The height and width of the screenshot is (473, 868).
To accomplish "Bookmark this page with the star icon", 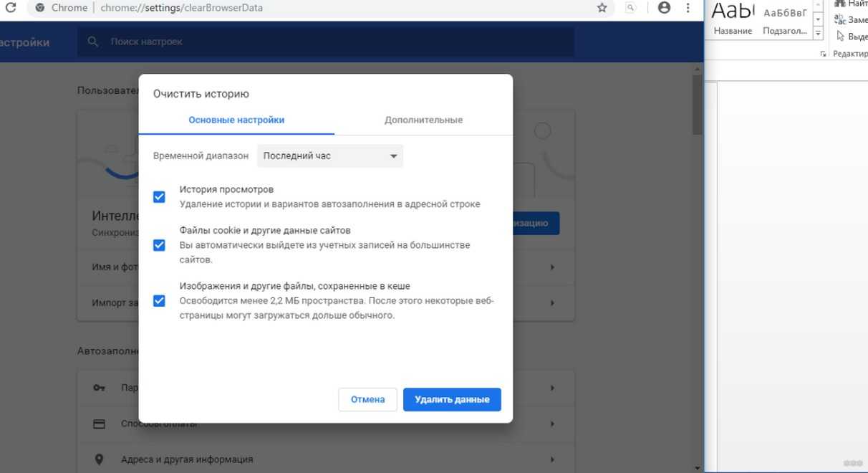I will [x=602, y=8].
